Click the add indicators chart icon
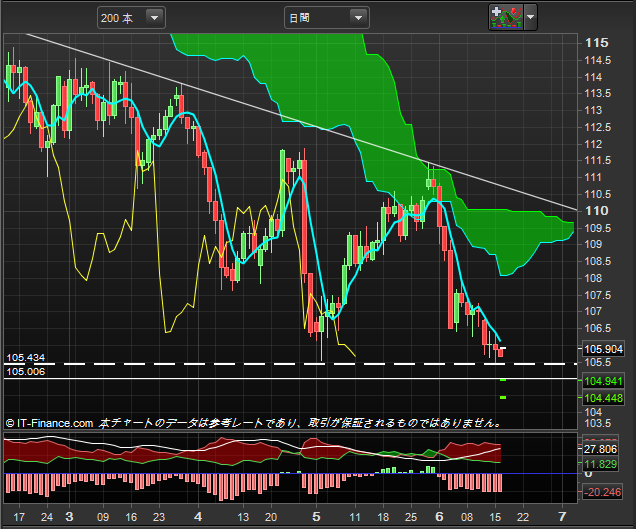Image resolution: width=636 pixels, height=529 pixels. tap(506, 17)
